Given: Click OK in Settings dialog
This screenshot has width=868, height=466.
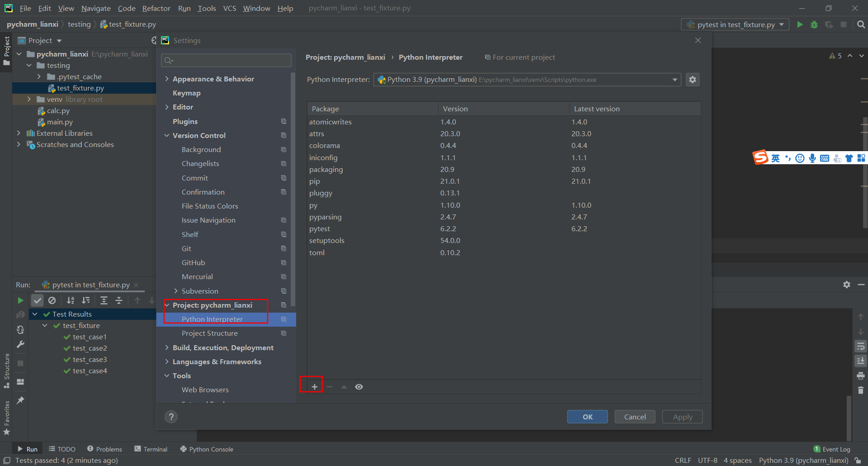Looking at the screenshot, I should pos(587,417).
